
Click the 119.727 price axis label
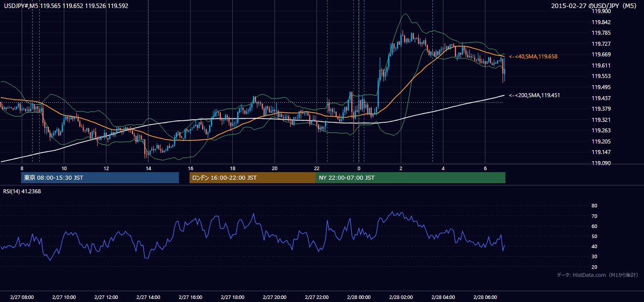pos(602,44)
